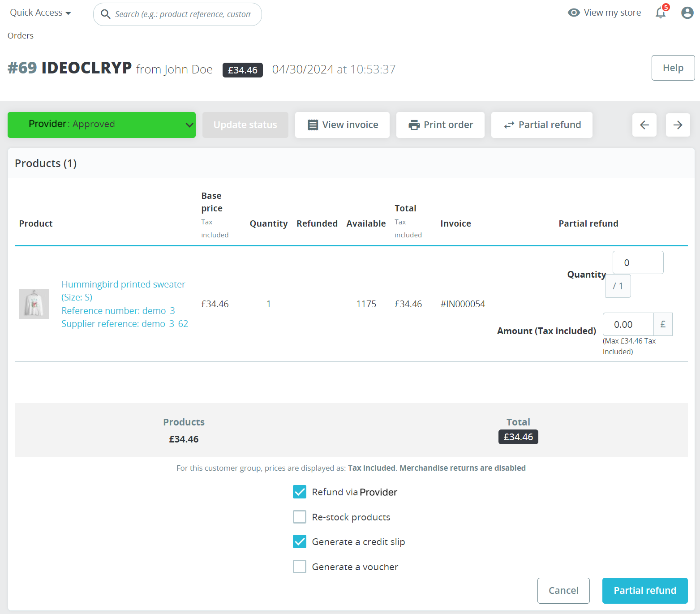Image resolution: width=700 pixels, height=614 pixels.
Task: Click the Cancel button
Action: tap(563, 590)
